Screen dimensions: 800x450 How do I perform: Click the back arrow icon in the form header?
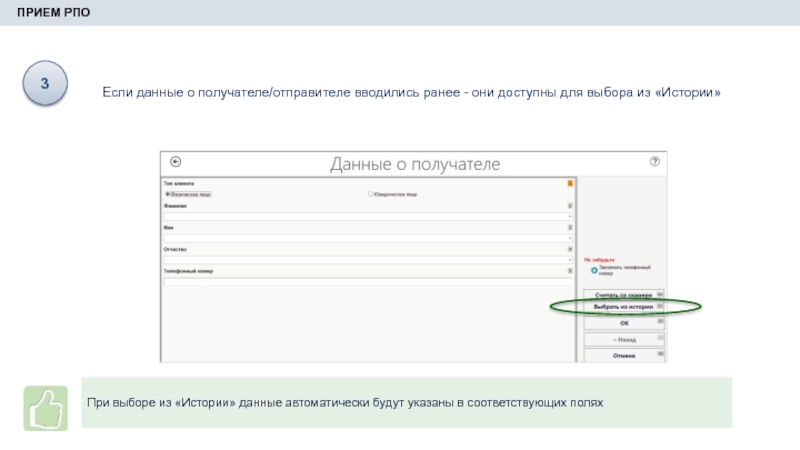click(178, 162)
